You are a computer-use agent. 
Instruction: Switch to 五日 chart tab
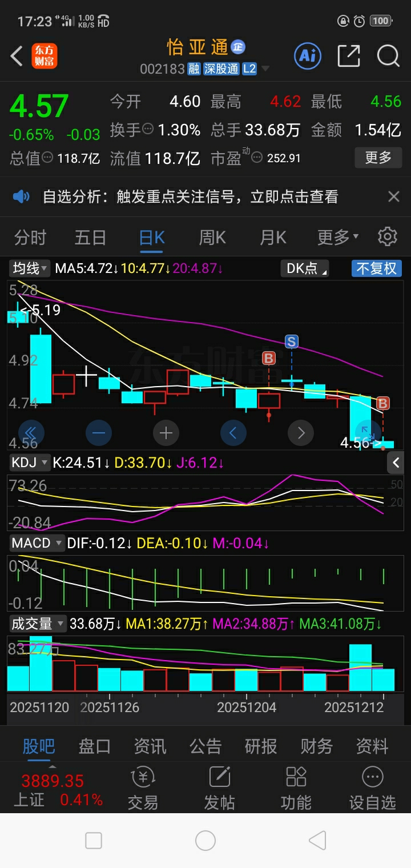coord(90,237)
